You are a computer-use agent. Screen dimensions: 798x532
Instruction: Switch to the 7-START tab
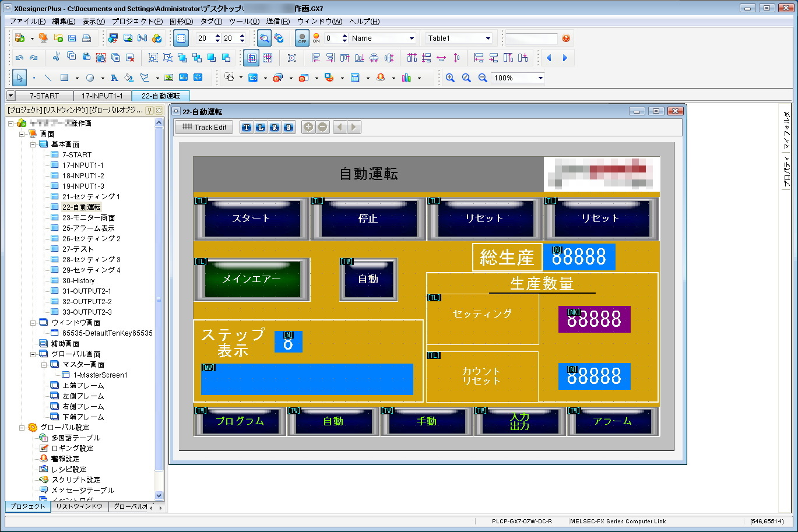click(44, 96)
